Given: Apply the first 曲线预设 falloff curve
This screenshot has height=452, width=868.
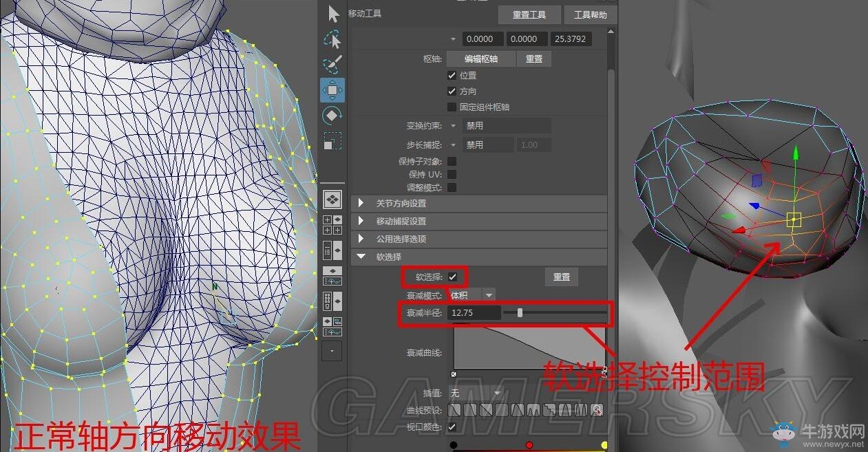Looking at the screenshot, I should (454, 410).
